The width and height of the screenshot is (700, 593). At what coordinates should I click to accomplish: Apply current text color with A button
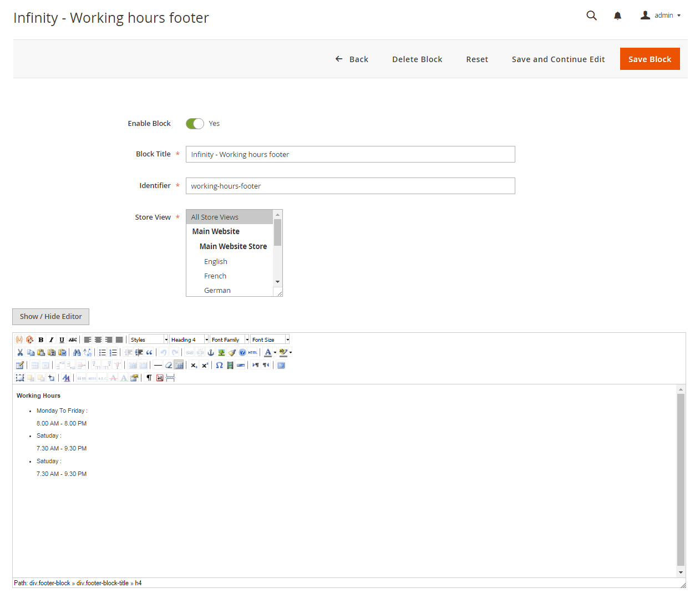(268, 352)
